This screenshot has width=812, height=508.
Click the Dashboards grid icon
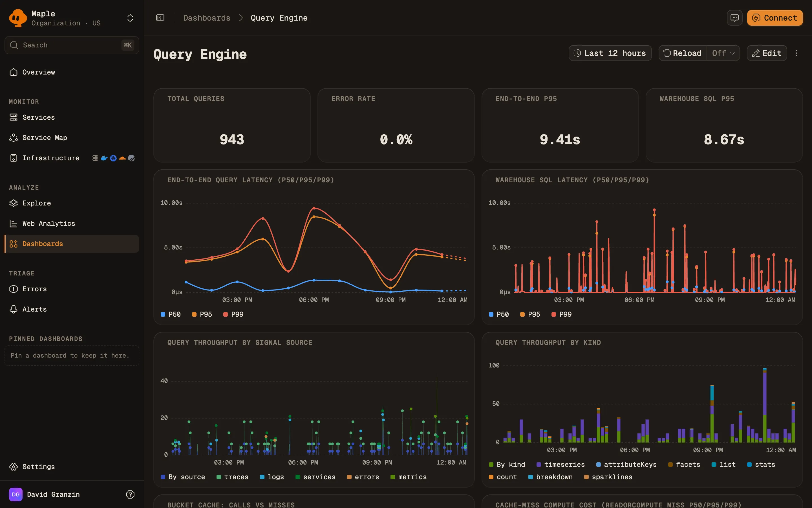(14, 244)
